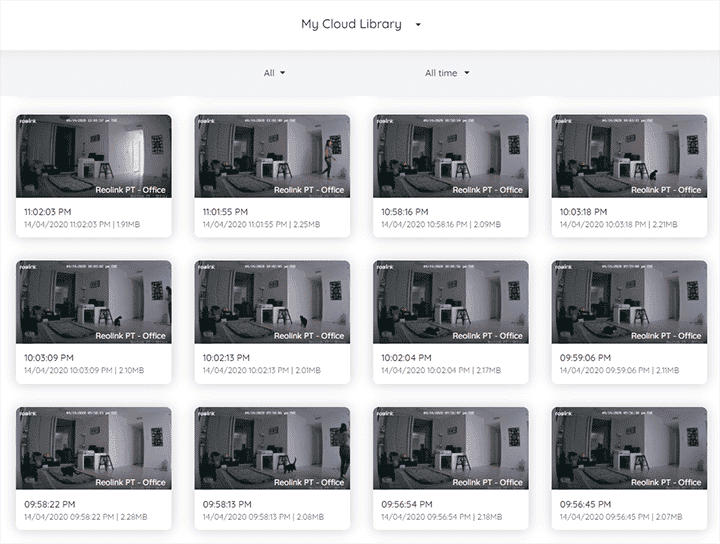
Task: Select the 09:56:54 PM video thumbnail
Action: point(450,448)
